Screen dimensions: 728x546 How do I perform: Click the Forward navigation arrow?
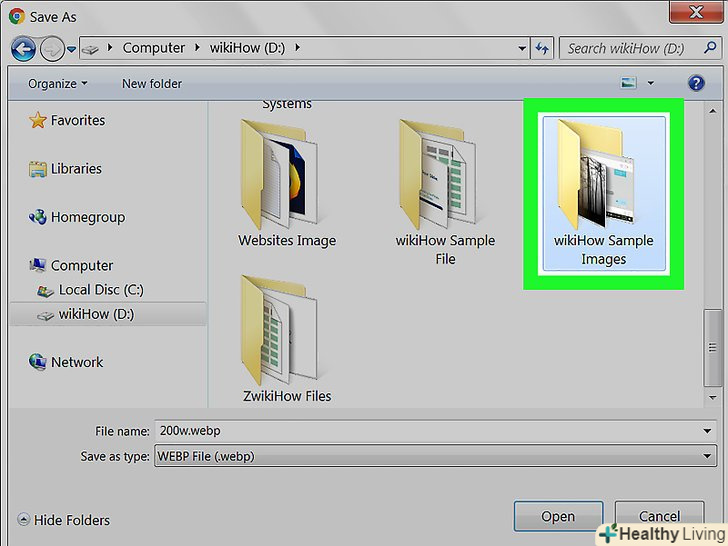(x=52, y=48)
